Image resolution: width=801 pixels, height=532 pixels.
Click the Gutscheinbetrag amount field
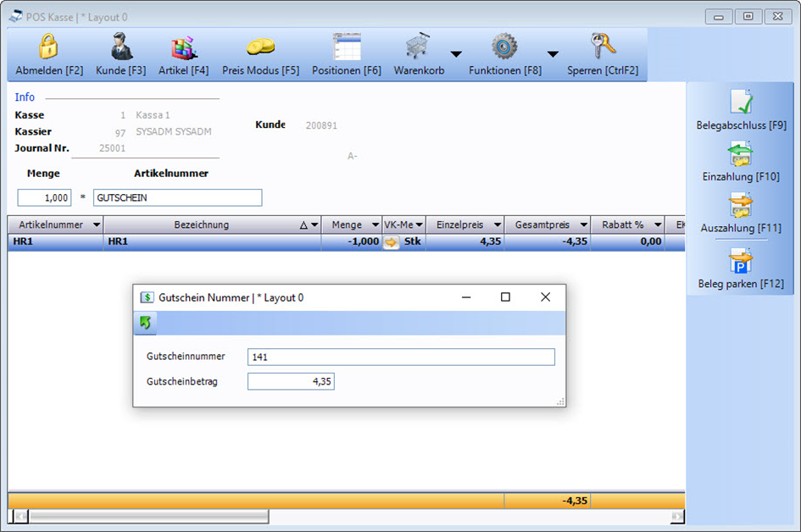(x=291, y=382)
